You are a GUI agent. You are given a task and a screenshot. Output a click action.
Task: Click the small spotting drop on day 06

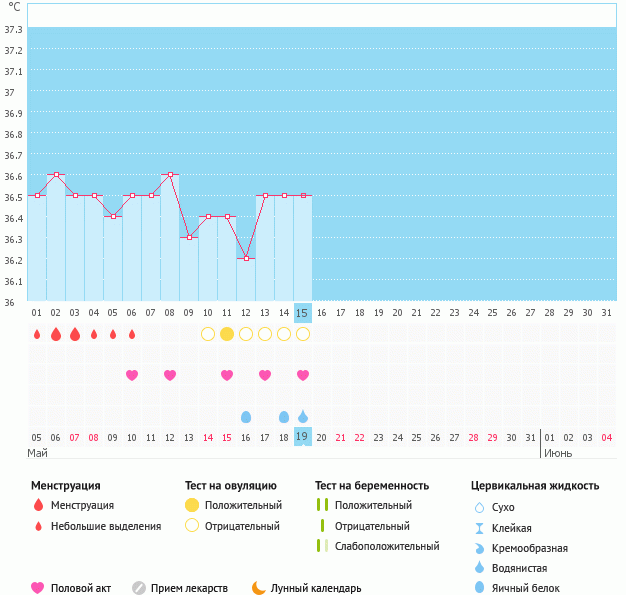[x=132, y=334]
